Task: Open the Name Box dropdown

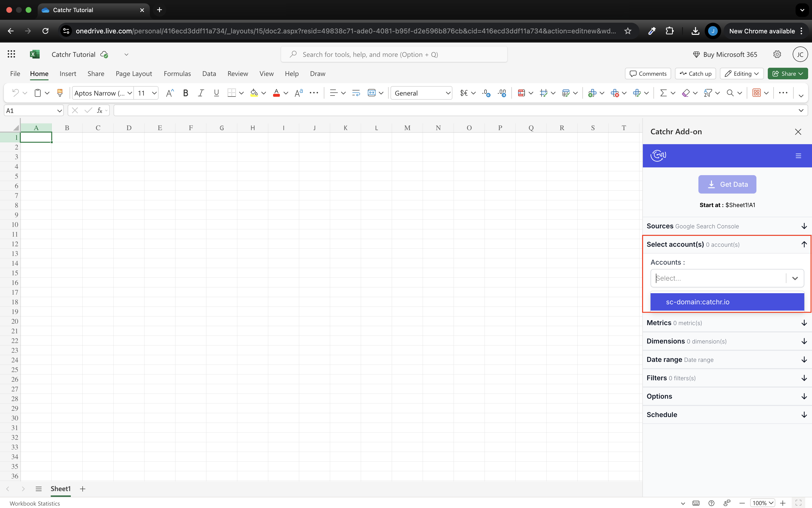Action: tap(59, 111)
